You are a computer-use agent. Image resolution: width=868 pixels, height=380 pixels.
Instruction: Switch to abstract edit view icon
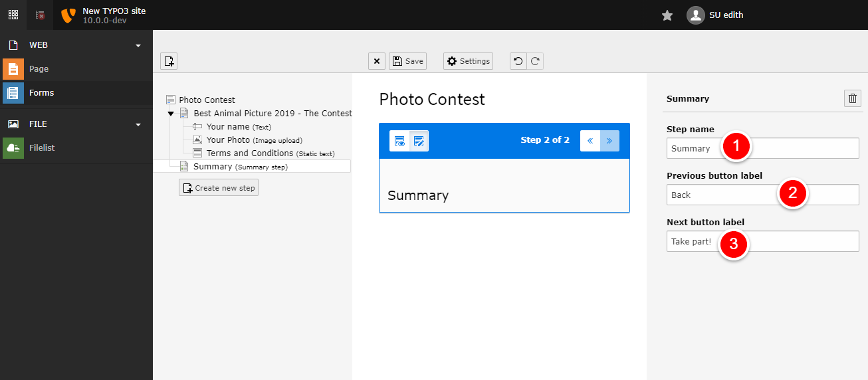coord(419,141)
